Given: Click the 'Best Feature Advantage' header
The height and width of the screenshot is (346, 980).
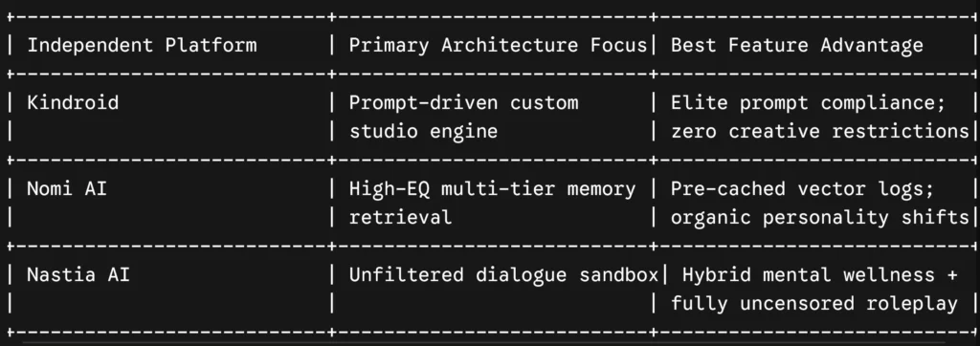Looking at the screenshot, I should [797, 46].
